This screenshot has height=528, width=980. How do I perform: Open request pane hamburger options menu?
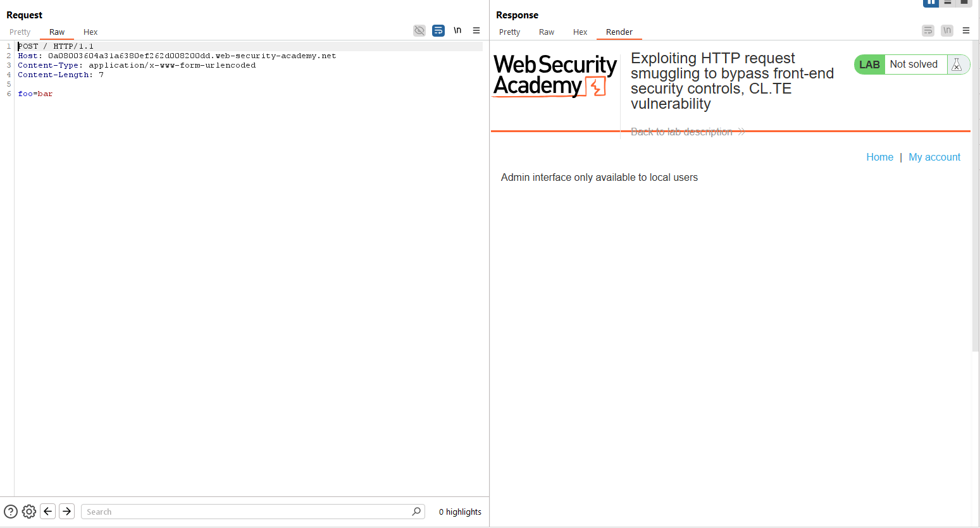(476, 30)
